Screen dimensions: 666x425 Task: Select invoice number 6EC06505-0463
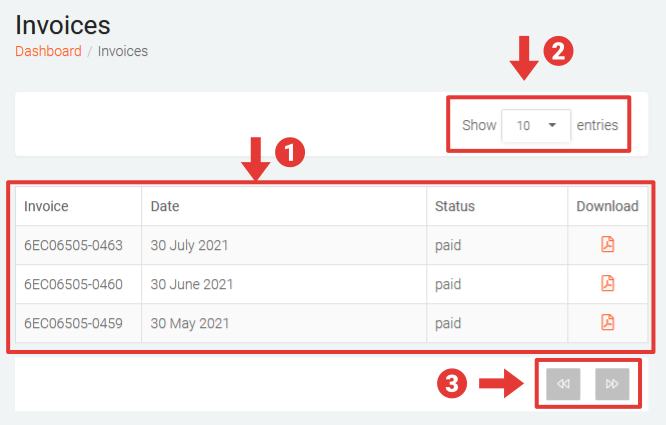tap(73, 245)
